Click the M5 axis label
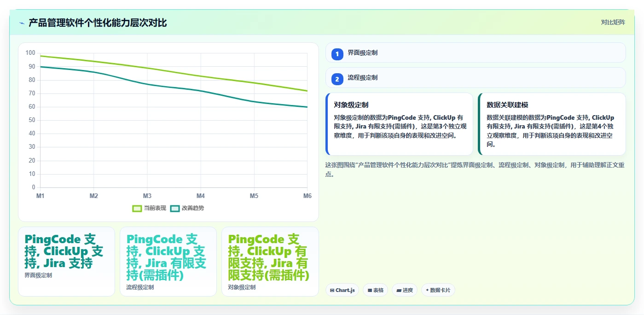644x315 pixels. point(254,196)
